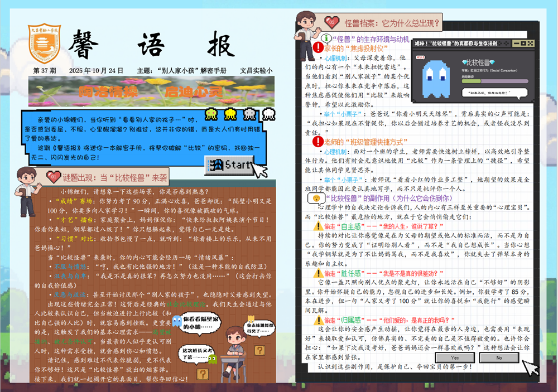Click the red subheading 家长的“焦虑投射仪”
Screen dimensions: 558x392
[x=355, y=49]
